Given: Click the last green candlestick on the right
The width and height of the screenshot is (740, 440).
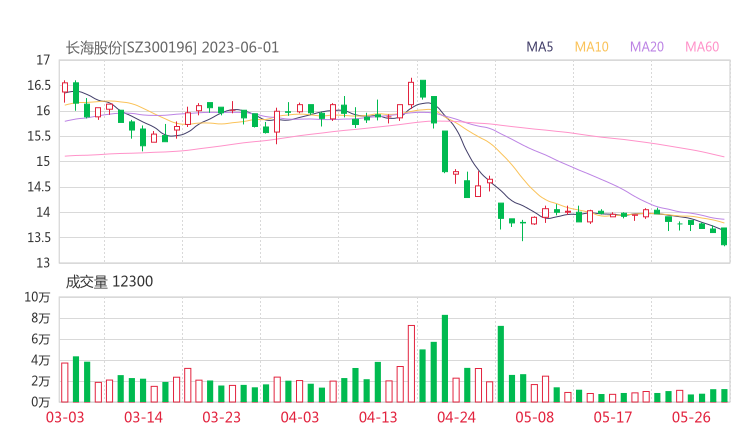Looking at the screenshot, I should [x=724, y=237].
